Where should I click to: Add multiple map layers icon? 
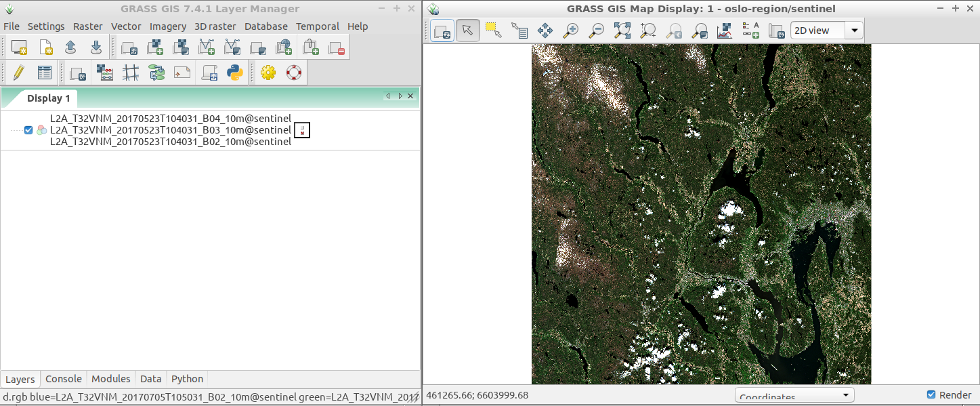(x=129, y=47)
